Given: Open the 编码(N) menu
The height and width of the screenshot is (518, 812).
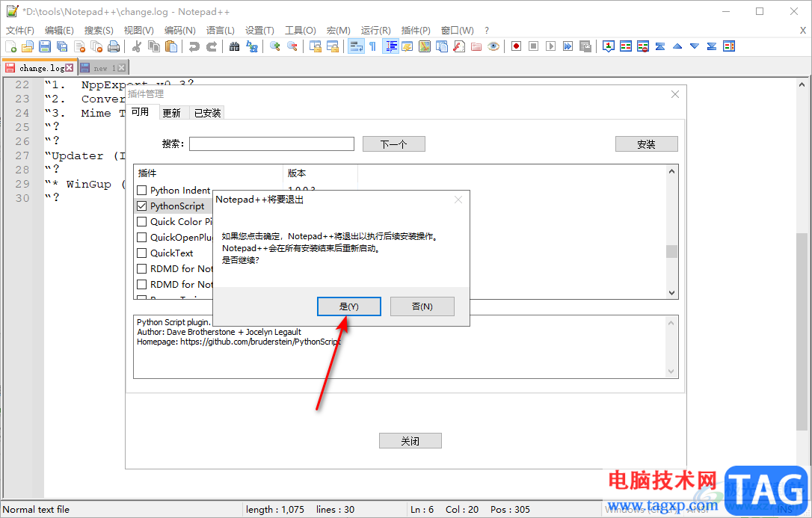Looking at the screenshot, I should (179, 31).
